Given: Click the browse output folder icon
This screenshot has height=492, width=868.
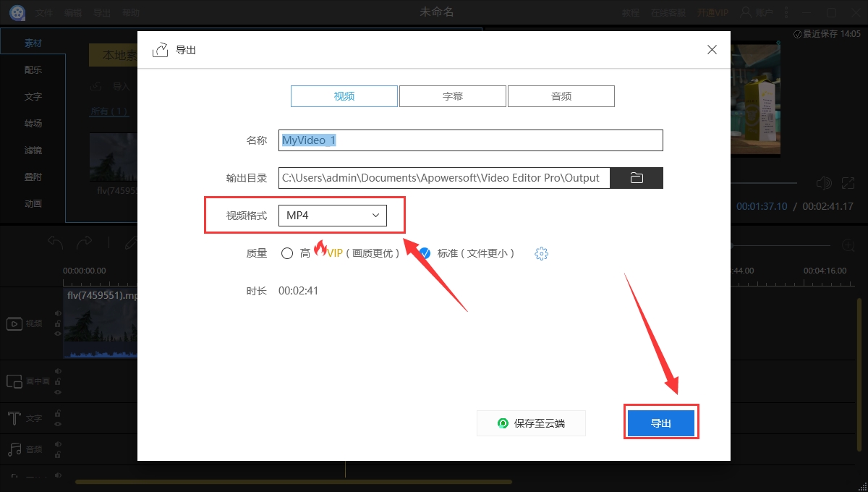Looking at the screenshot, I should pos(637,178).
